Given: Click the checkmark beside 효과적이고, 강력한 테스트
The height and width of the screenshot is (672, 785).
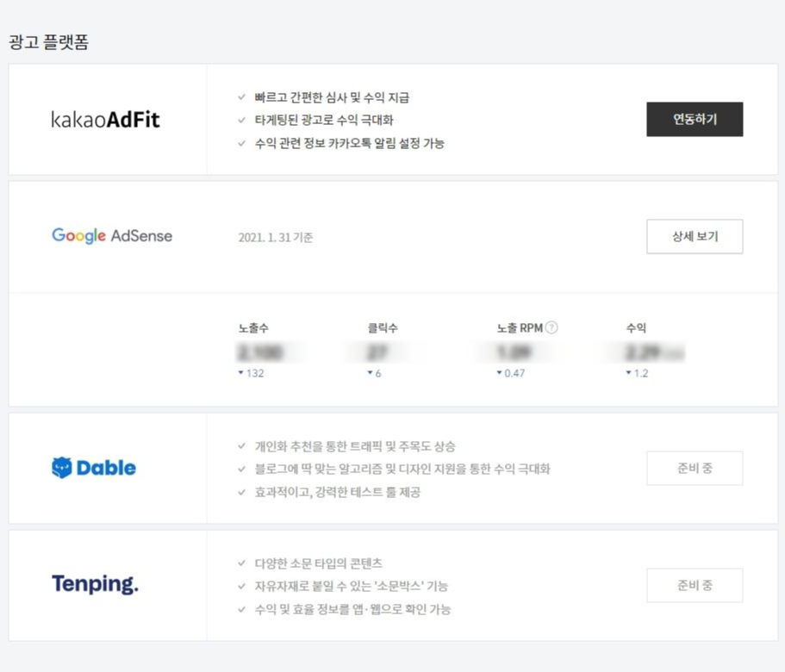Looking at the screenshot, I should click(242, 492).
